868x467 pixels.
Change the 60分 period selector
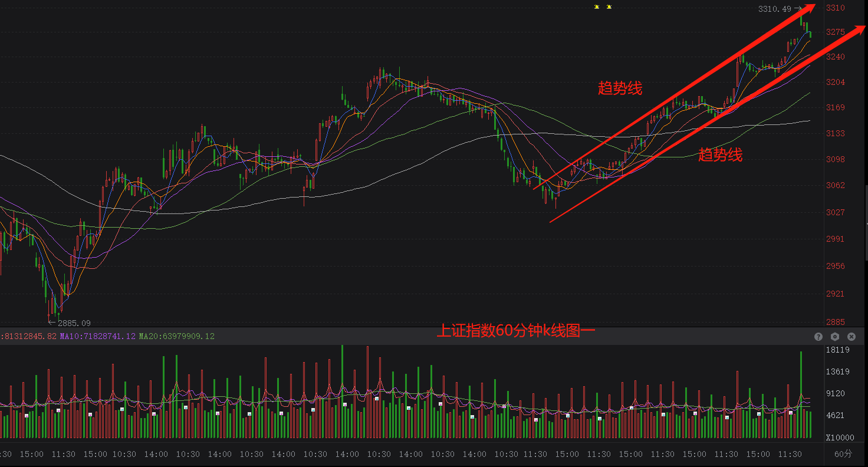[x=843, y=454]
